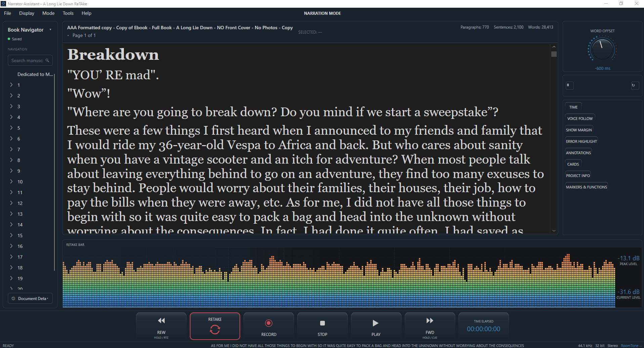Click the small pause icon under Word Offset

click(569, 85)
